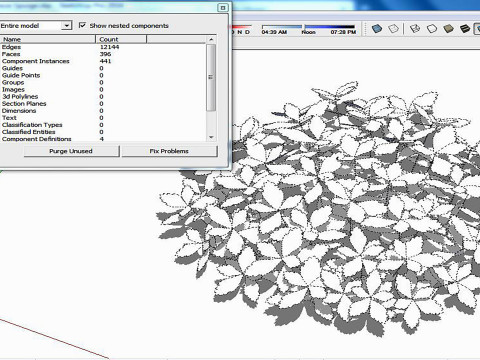Sort statistics by Count column header
The width and height of the screenshot is (480, 360).
pos(121,39)
